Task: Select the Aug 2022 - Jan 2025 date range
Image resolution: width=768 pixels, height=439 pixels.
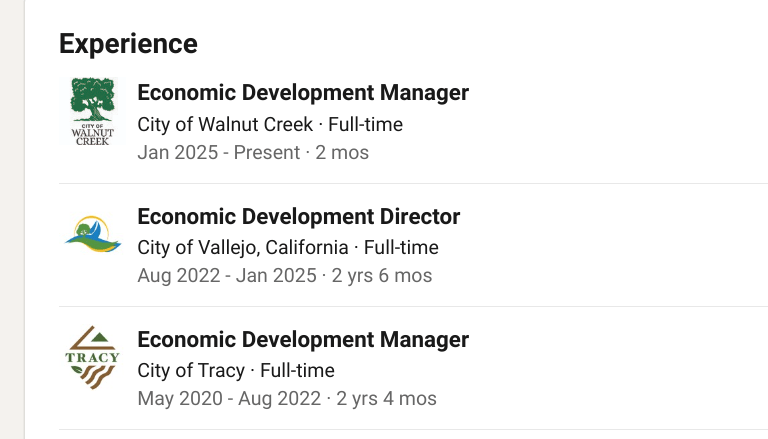Action: point(227,275)
